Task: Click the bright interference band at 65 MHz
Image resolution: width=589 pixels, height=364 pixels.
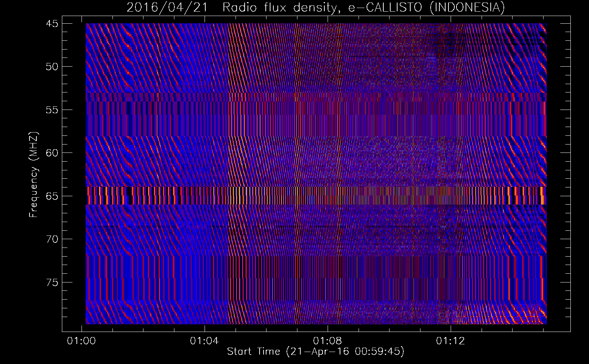Action: (x=316, y=195)
